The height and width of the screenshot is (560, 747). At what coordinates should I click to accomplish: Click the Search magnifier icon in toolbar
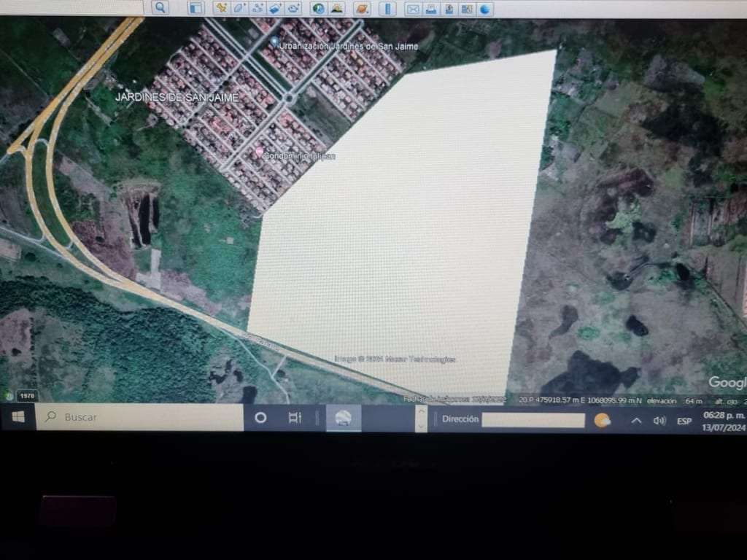(x=160, y=7)
